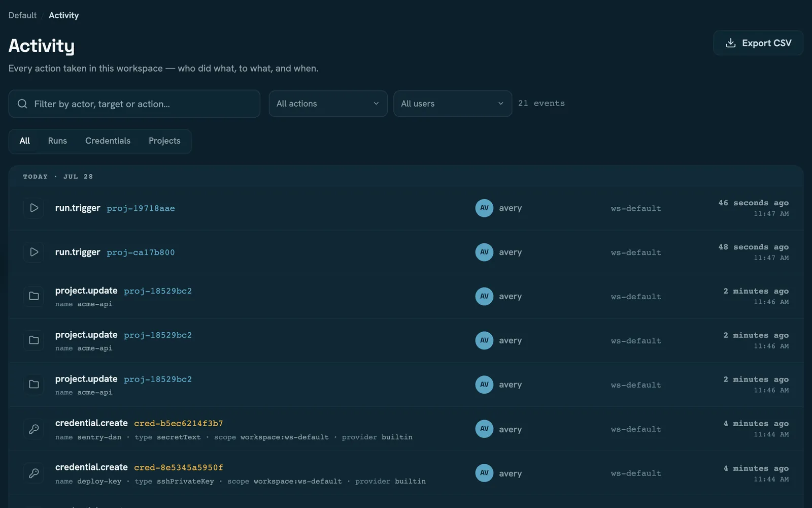Open credential link cred-b5ec6214f3b7
This screenshot has height=508, width=812.
click(179, 423)
